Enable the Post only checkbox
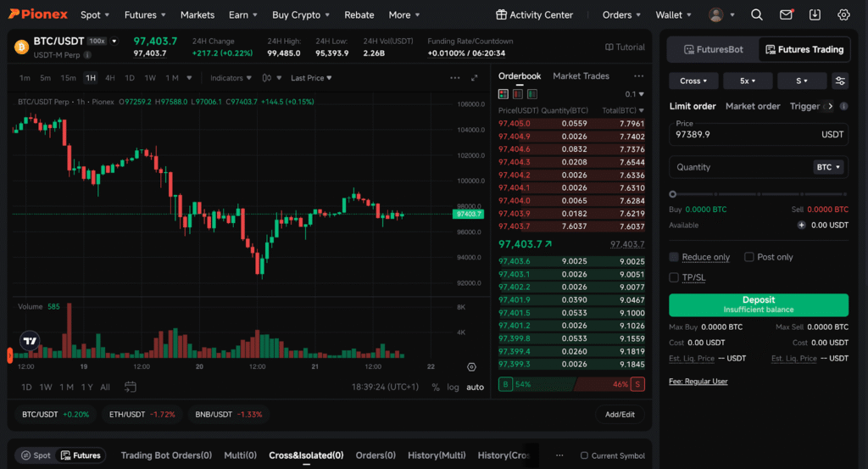The image size is (868, 469). tap(749, 257)
